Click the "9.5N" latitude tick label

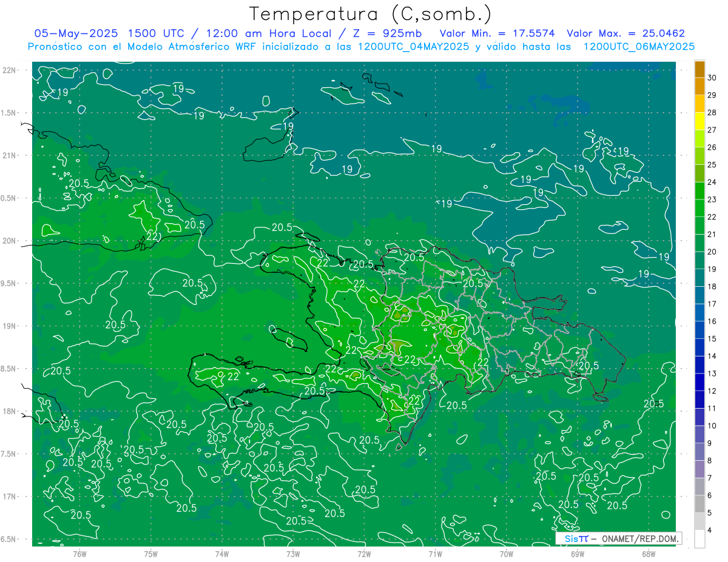pos(9,283)
